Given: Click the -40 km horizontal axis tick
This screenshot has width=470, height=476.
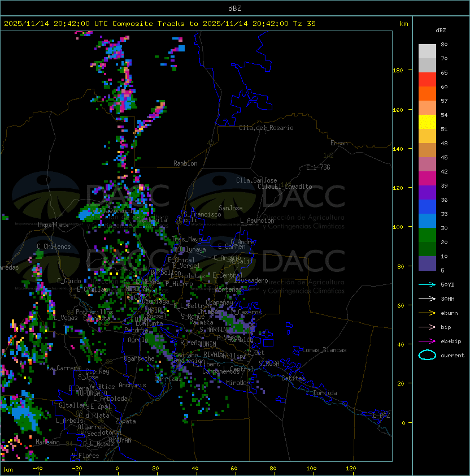Looking at the screenshot, I should click(x=37, y=469).
